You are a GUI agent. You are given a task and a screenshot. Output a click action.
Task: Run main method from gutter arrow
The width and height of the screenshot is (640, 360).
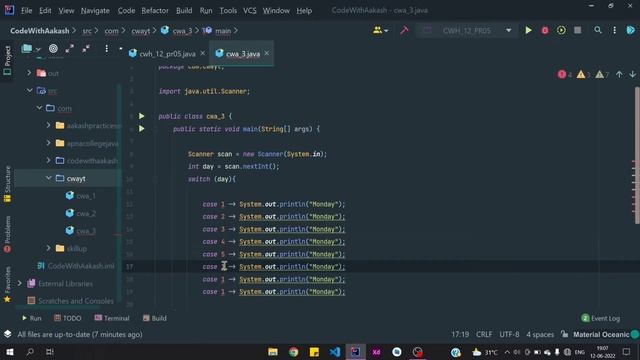(142, 129)
